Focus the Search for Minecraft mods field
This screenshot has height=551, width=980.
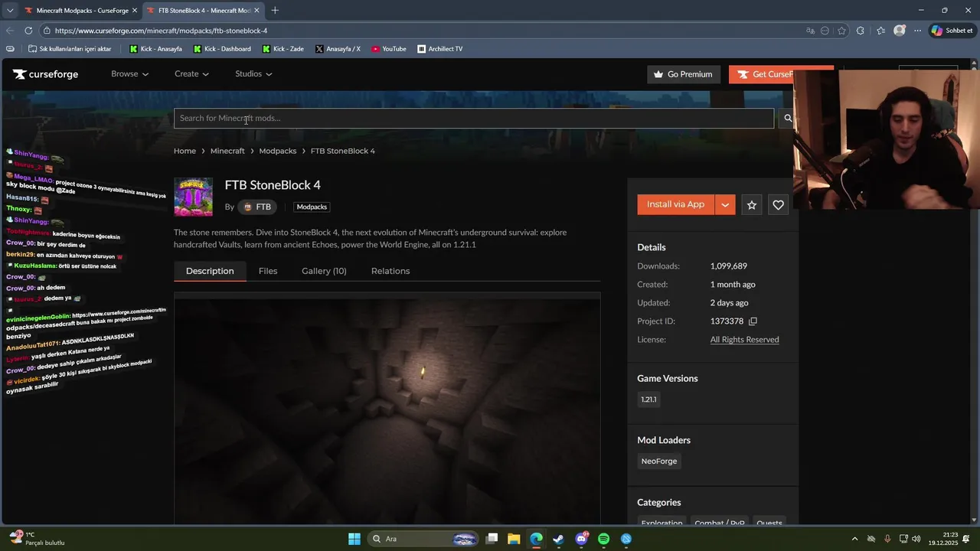pyautogui.click(x=474, y=119)
